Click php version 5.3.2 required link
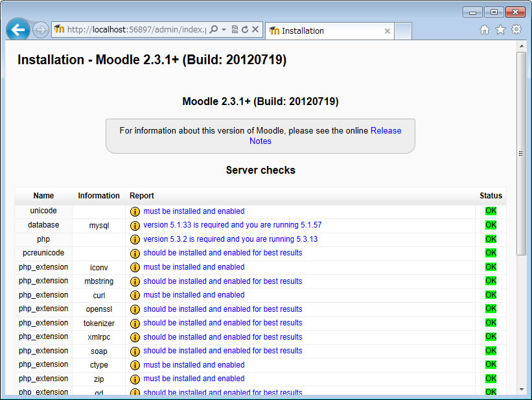The width and height of the screenshot is (532, 400). tap(230, 239)
